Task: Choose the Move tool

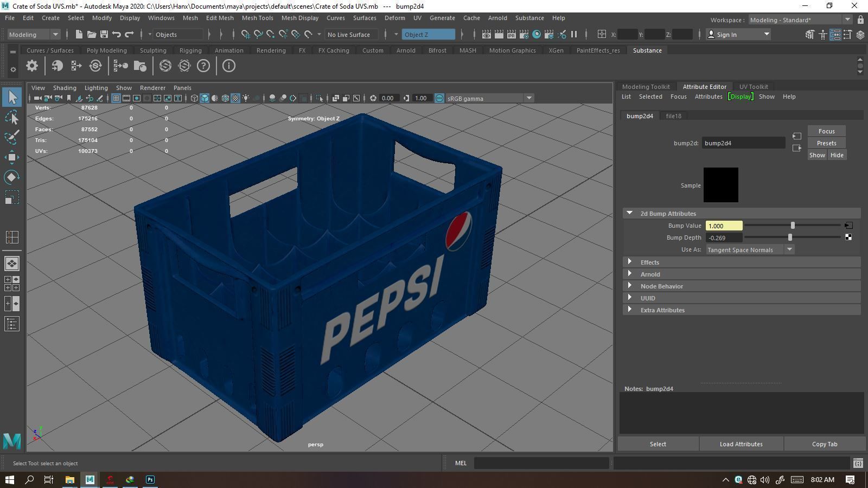Action: coord(12,157)
